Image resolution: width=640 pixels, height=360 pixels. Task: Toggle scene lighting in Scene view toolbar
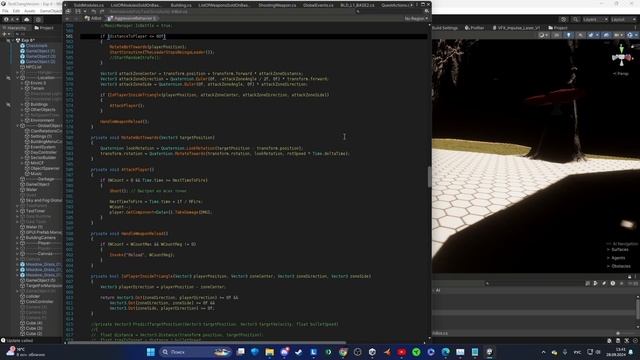(569, 35)
